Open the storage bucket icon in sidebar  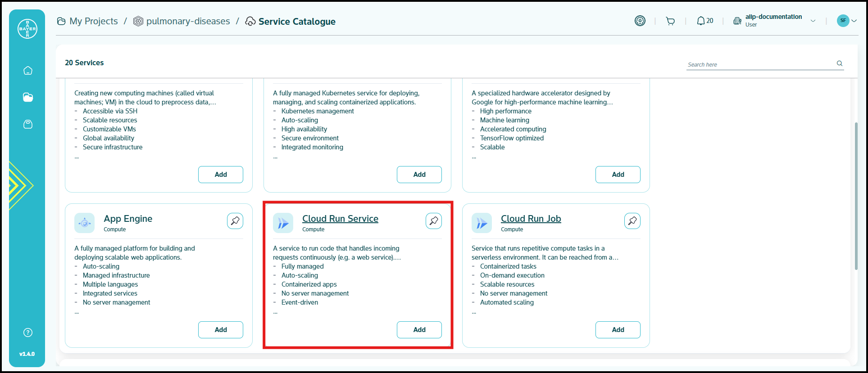coord(28,124)
